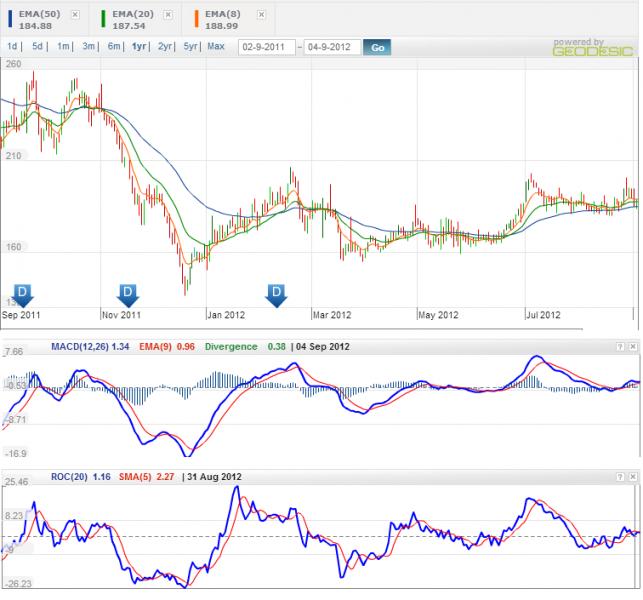
Task: Select the 1d time range
Action: click(x=12, y=46)
